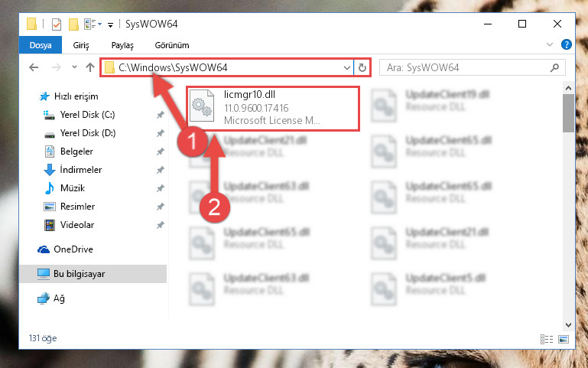Expand the ribbon with the chevron
The width and height of the screenshot is (588, 368).
click(549, 44)
